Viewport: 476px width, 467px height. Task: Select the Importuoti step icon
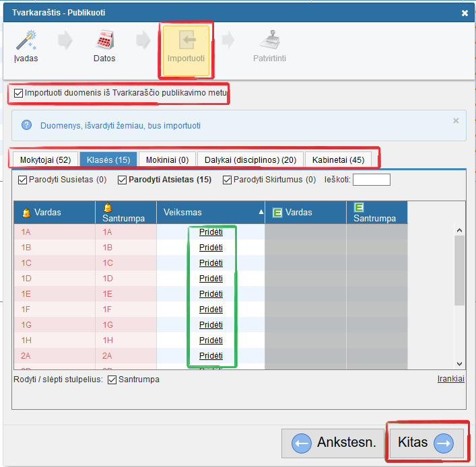click(186, 42)
